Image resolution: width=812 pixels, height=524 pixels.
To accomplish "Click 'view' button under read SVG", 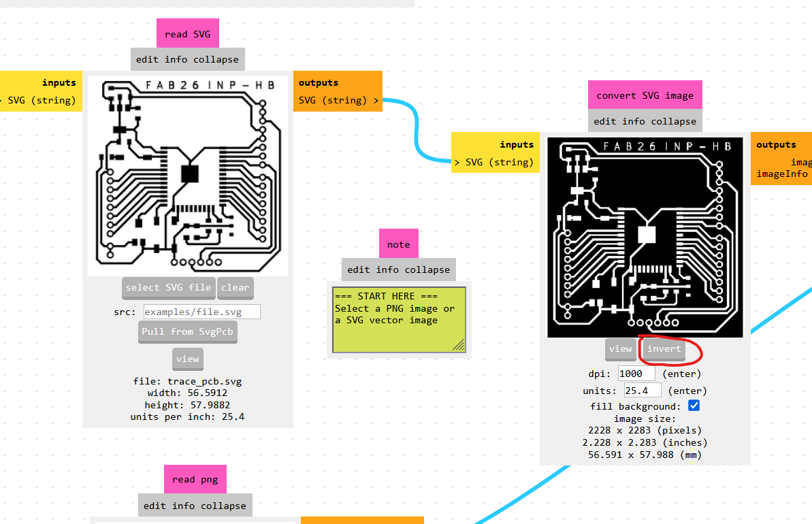I will 187,359.
